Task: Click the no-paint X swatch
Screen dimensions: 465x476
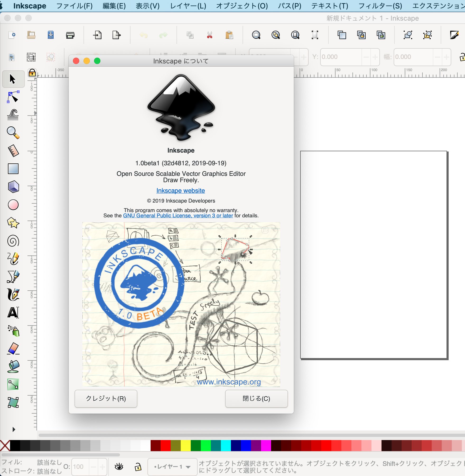Action: point(5,446)
